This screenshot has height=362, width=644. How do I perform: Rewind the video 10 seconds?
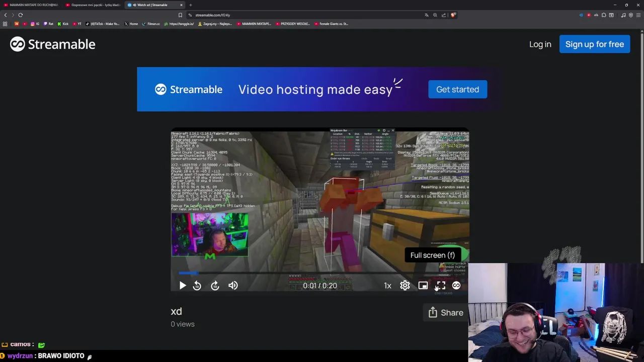197,286
